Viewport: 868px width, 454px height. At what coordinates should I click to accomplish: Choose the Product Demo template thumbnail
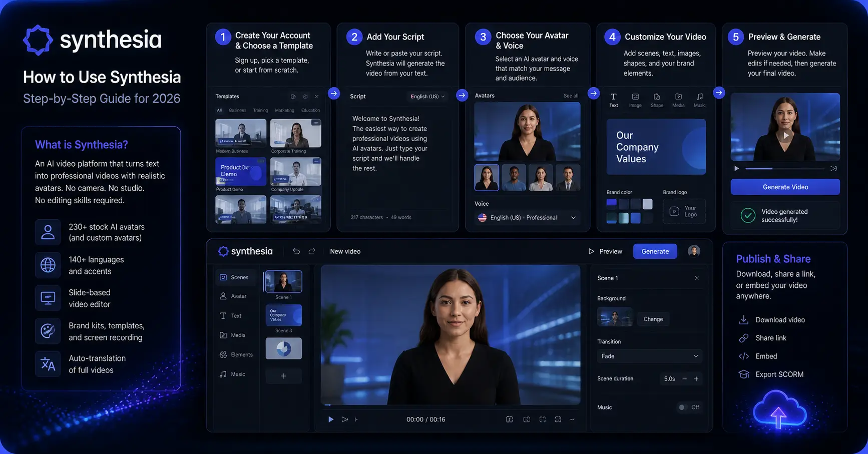(x=241, y=172)
